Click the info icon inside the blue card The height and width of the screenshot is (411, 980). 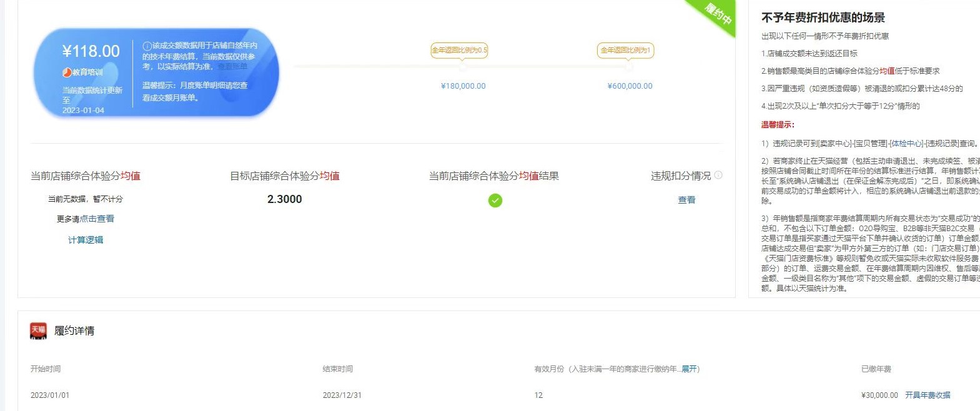click(147, 46)
